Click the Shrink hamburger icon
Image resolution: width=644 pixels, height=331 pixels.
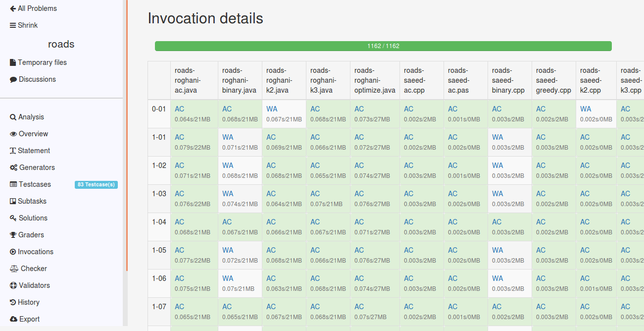pos(13,25)
